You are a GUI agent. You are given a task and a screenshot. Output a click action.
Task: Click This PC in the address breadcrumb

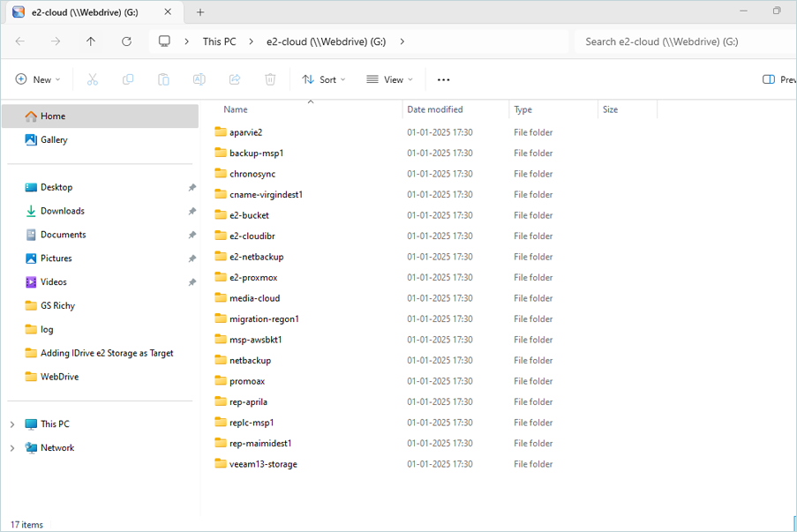219,41
